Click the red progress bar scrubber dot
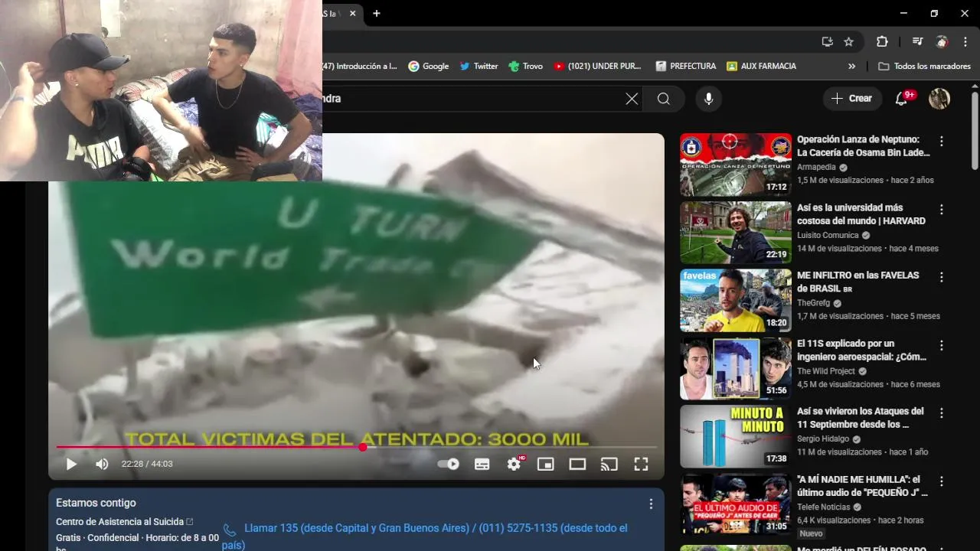 [363, 447]
